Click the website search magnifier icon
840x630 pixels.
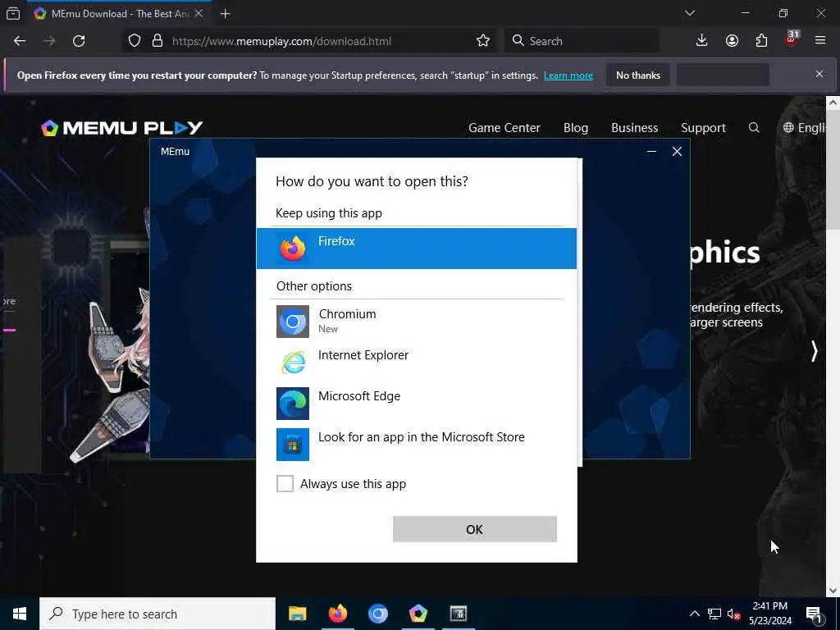click(x=754, y=127)
